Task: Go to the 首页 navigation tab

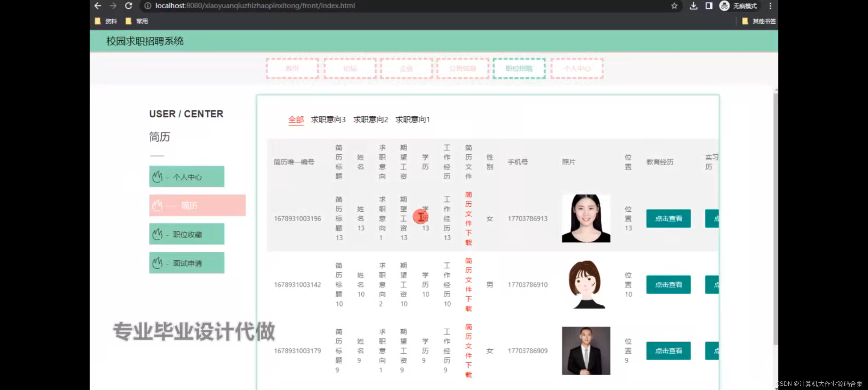Action: click(x=292, y=68)
